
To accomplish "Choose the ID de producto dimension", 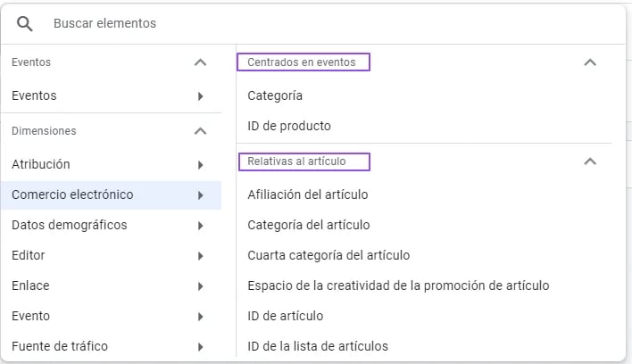I will coord(289,126).
